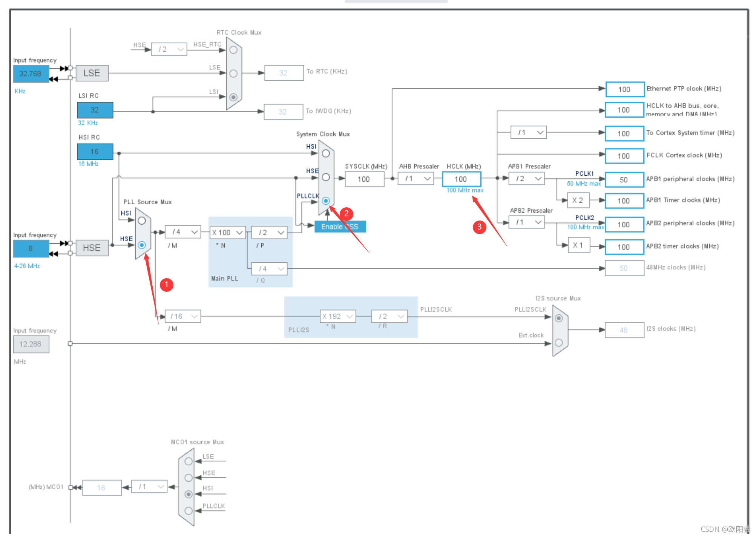
Task: Open MCO1 /1 divider dropdown
Action: 149,487
